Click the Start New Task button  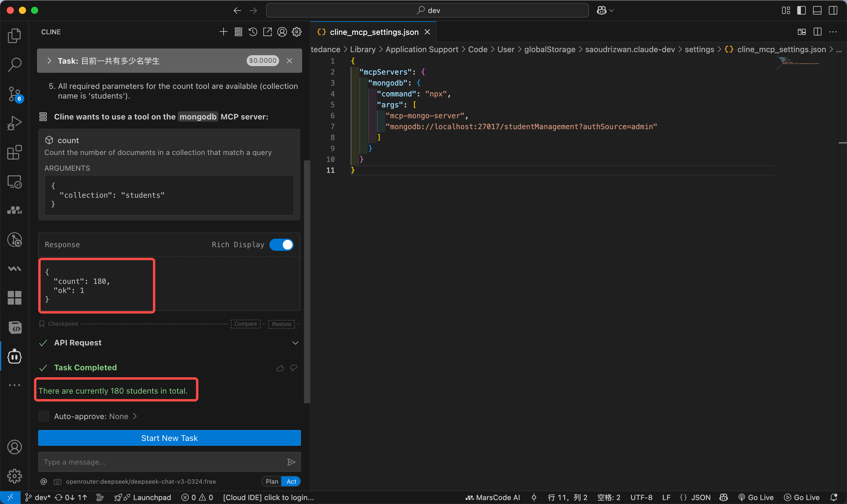click(x=169, y=438)
